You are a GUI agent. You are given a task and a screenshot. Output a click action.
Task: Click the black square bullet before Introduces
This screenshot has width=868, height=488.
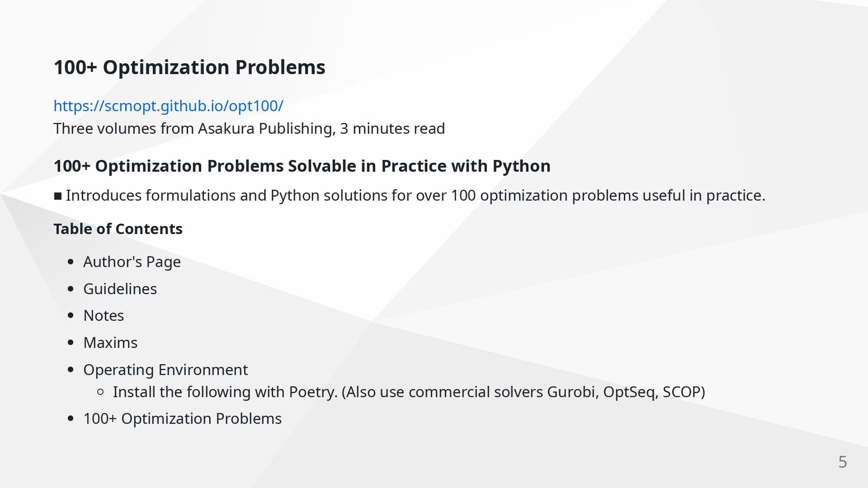point(58,196)
